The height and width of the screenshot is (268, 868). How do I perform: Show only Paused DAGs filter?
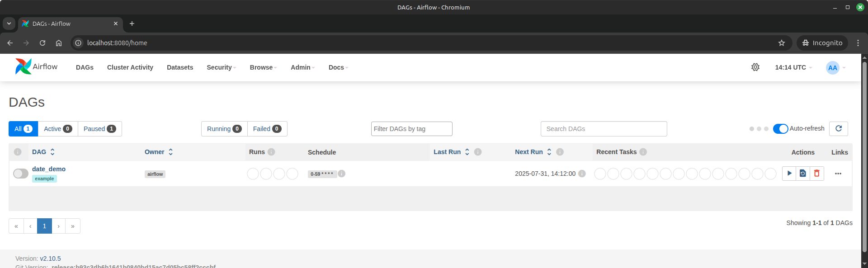99,129
